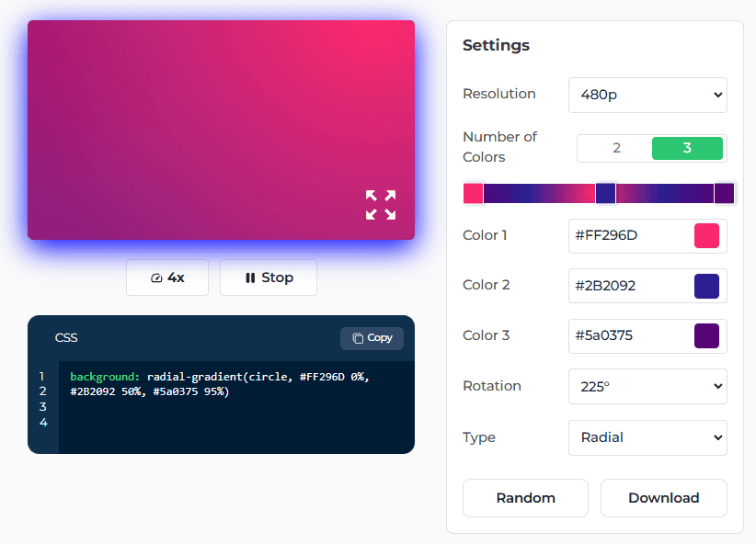
Task: Open the Color 1 pink swatch
Action: [707, 235]
